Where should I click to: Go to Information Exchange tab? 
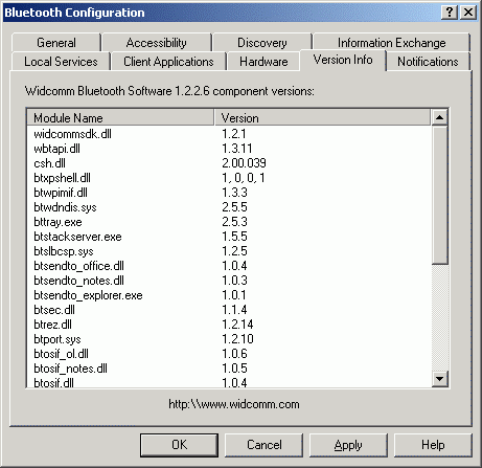tap(392, 43)
